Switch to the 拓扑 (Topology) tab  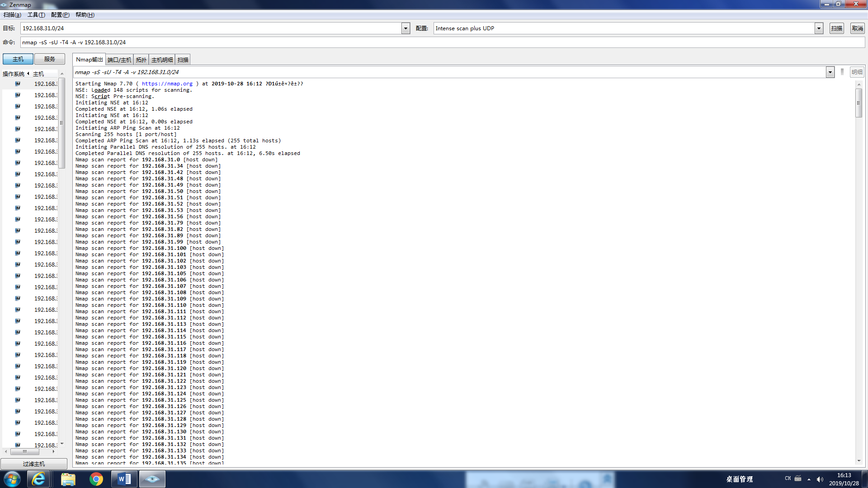click(141, 60)
